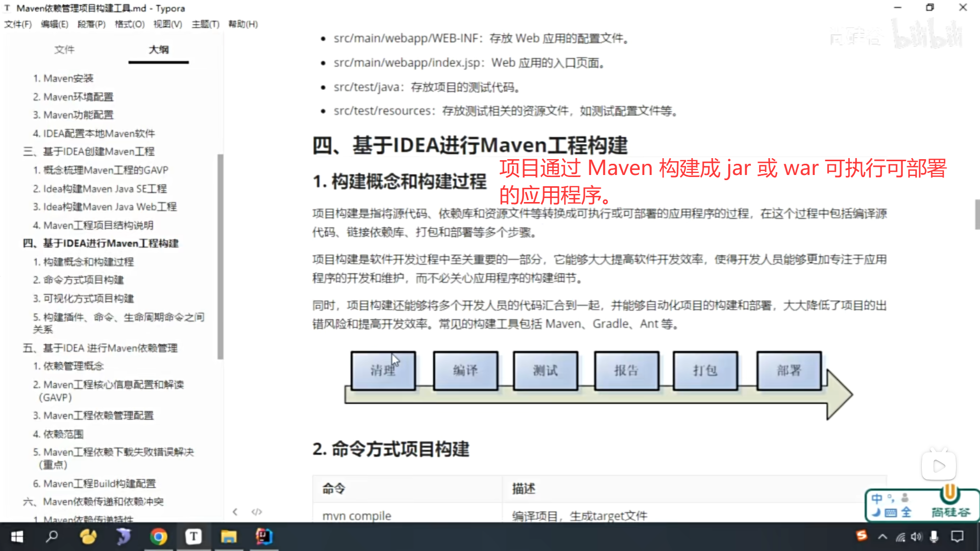Go to 五、基于IDEA 进行Maven依赖管理 outline entry
This screenshot has height=551, width=980.
pos(100,348)
